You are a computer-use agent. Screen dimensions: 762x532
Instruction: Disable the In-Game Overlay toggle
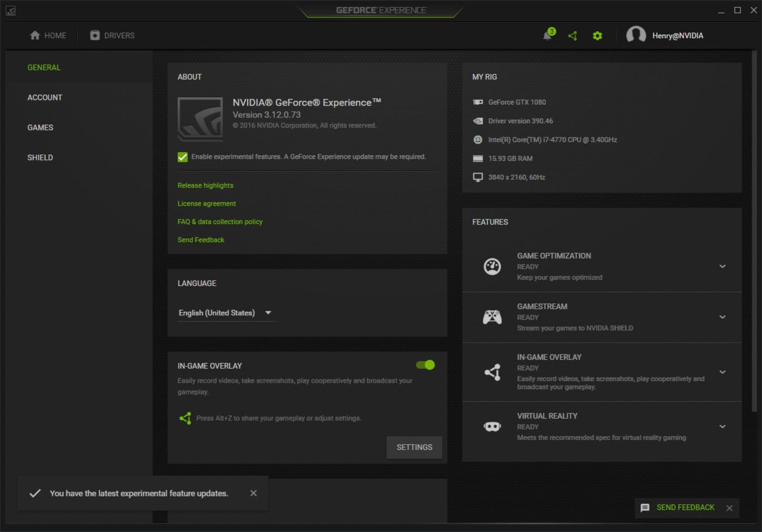pos(425,365)
